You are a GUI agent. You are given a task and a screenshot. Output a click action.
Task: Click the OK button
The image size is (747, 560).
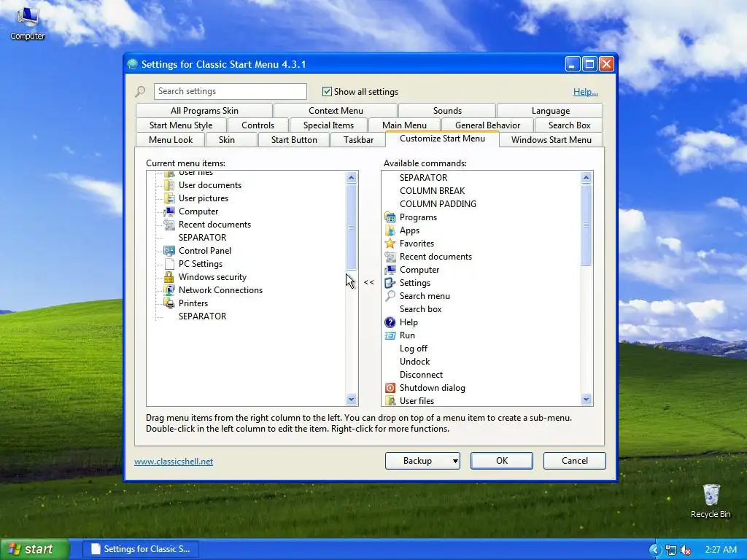502,461
